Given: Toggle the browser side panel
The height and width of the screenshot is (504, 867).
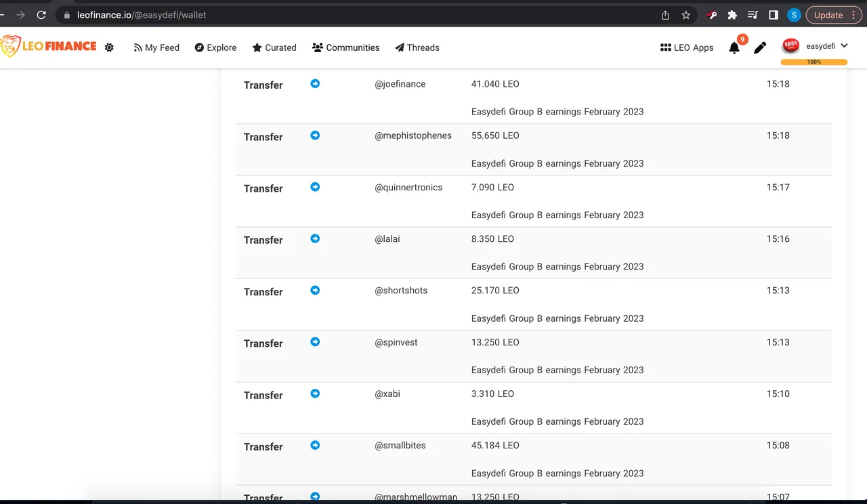Looking at the screenshot, I should [x=774, y=15].
